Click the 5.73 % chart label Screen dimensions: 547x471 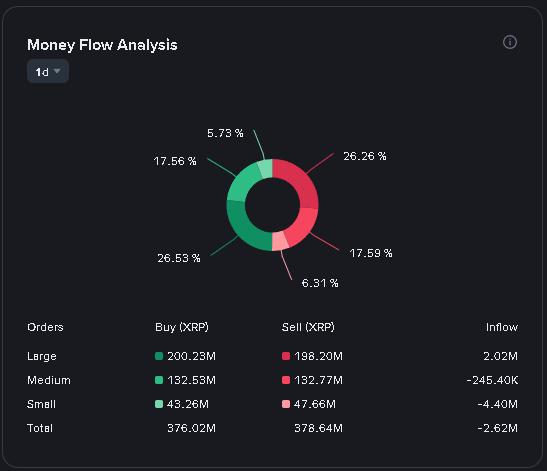(x=225, y=133)
